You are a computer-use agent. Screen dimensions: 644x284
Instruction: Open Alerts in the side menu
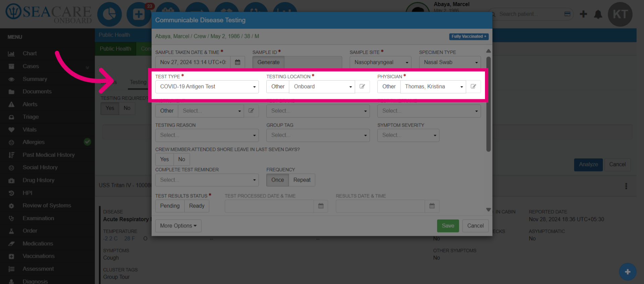[x=30, y=104]
